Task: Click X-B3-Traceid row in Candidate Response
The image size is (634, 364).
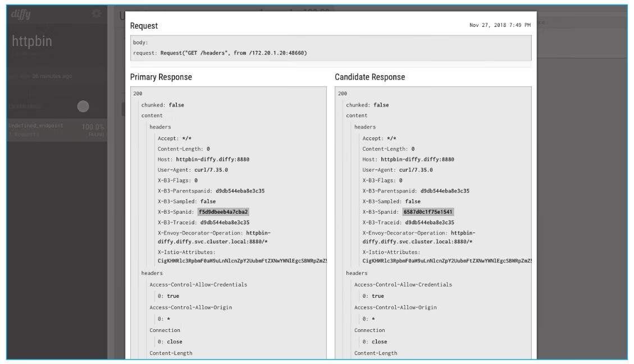Action: coord(408,223)
